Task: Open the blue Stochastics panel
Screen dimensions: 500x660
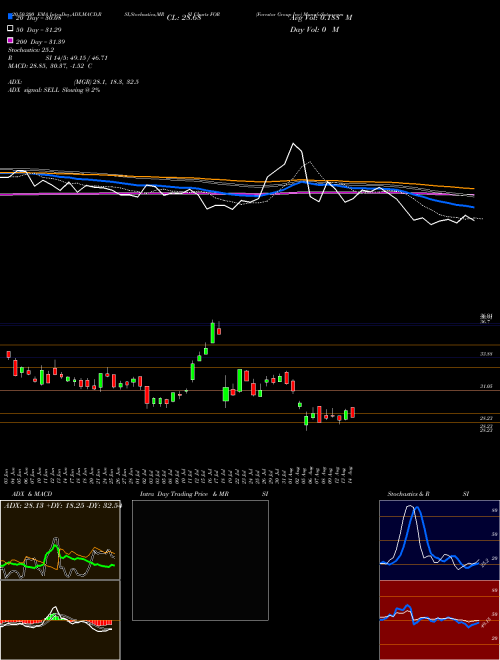Action: click(x=439, y=540)
